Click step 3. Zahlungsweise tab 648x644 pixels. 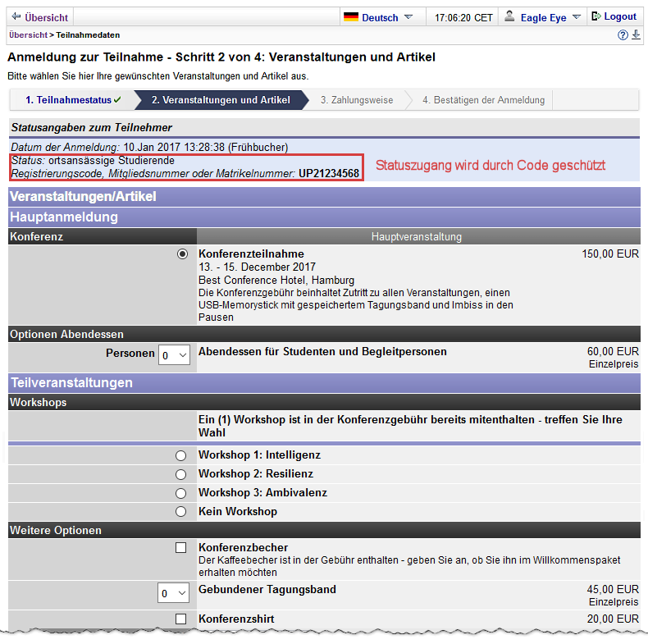[357, 100]
